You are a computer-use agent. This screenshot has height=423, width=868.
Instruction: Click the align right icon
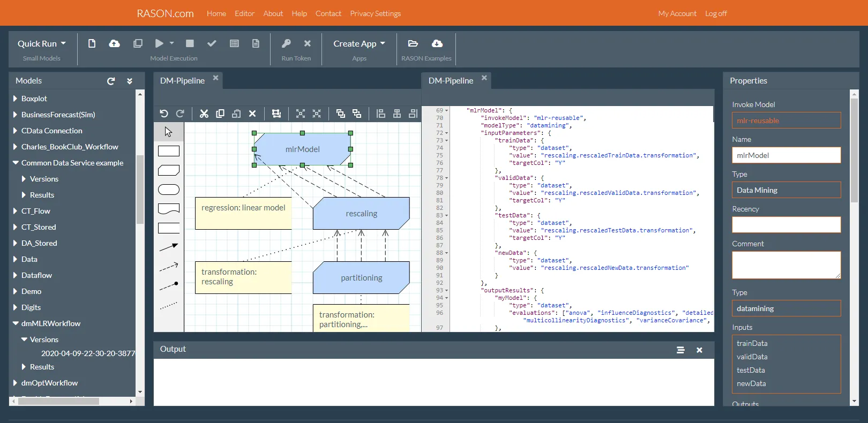413,114
